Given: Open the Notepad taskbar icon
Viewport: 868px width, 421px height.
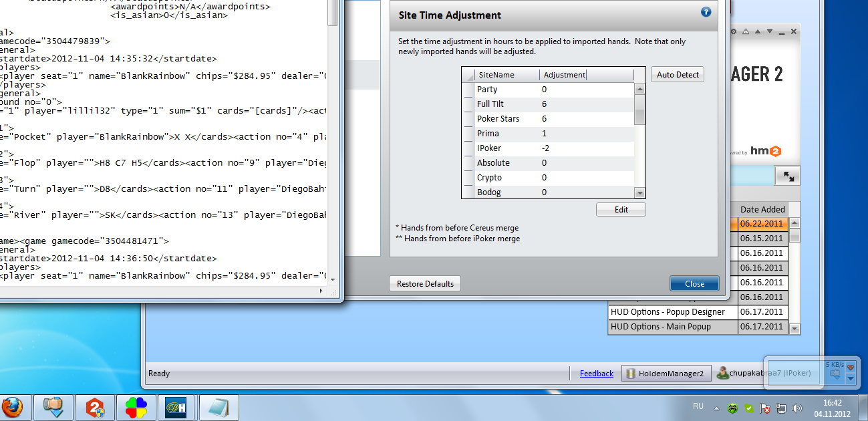Looking at the screenshot, I should tap(218, 407).
